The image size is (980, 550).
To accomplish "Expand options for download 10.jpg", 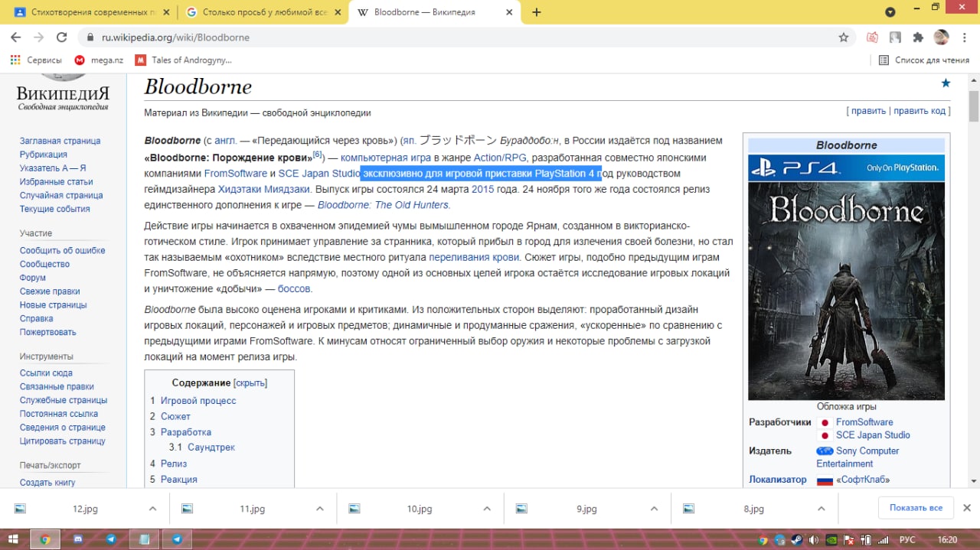I will click(486, 509).
